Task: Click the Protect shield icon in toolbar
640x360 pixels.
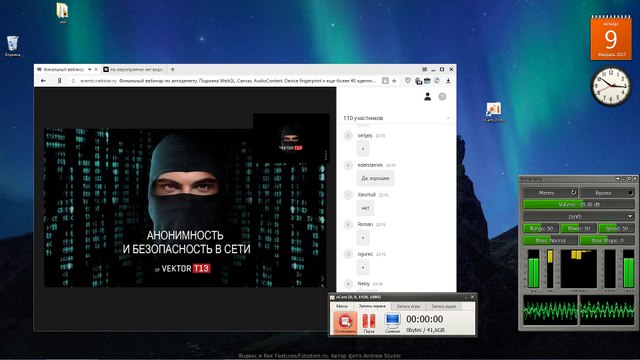Action: 408,81
